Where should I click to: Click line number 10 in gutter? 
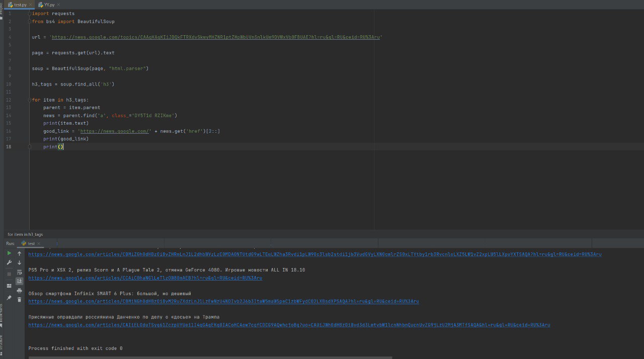(x=9, y=84)
